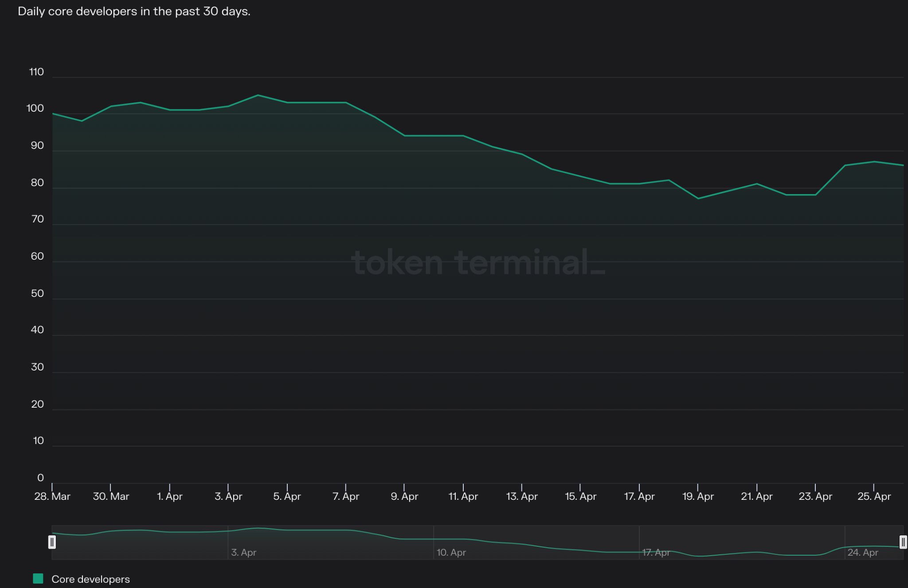Viewport: 908px width, 588px height.
Task: Click the 50 y-axis label
Action: (37, 293)
